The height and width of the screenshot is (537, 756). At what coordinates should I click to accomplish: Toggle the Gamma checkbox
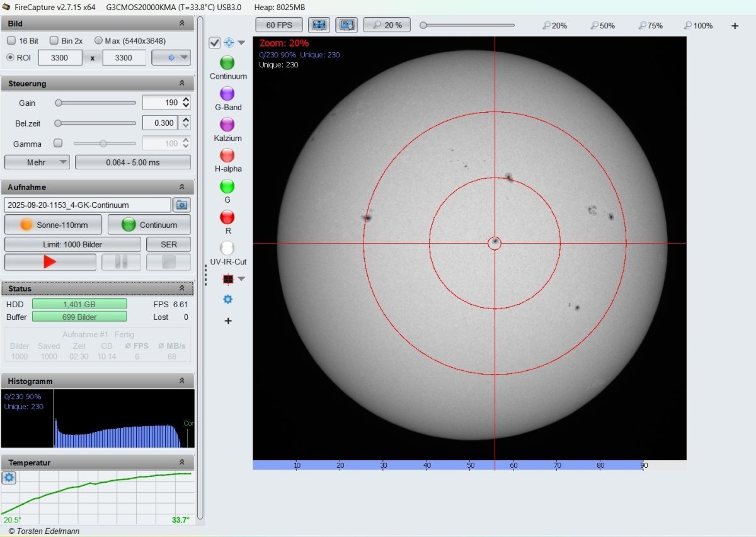[58, 144]
